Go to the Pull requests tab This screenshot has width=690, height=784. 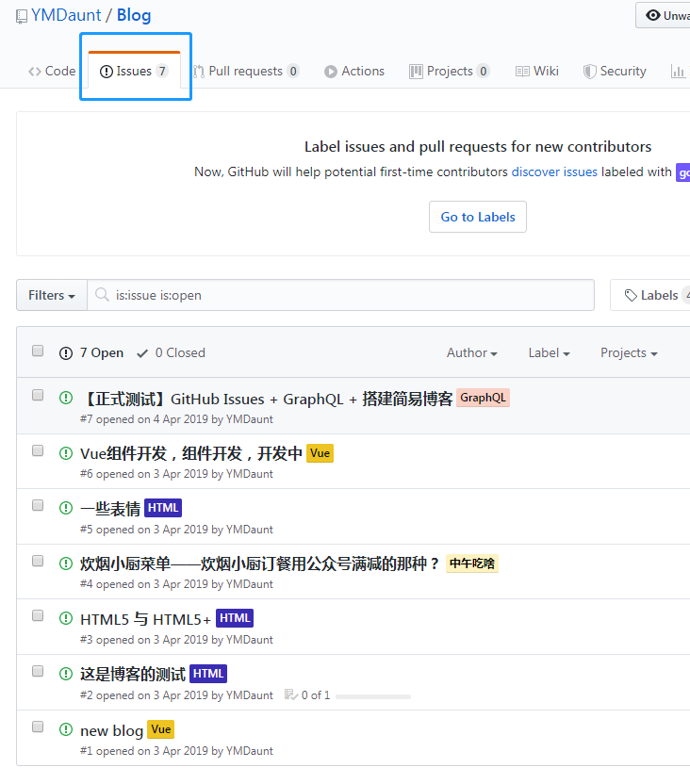pyautogui.click(x=245, y=72)
